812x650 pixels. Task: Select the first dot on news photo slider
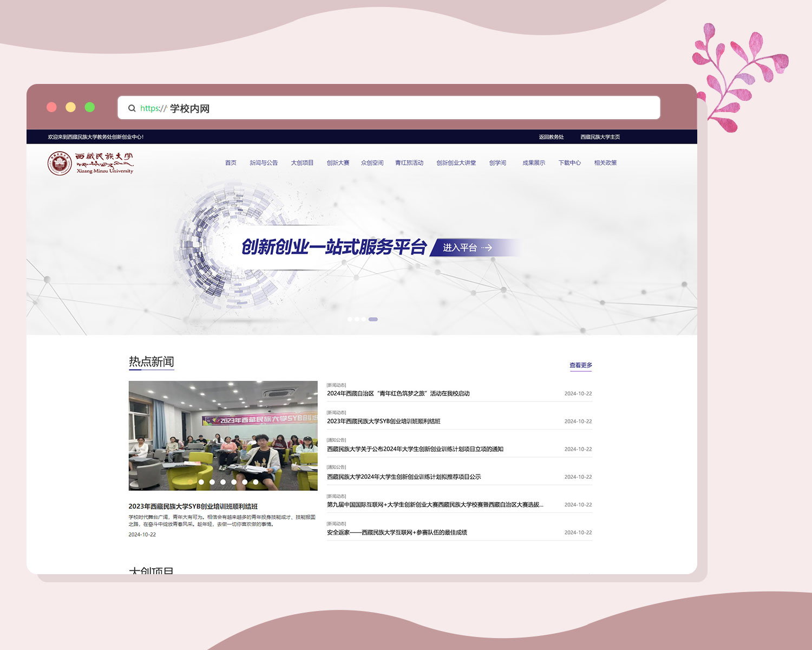click(190, 482)
